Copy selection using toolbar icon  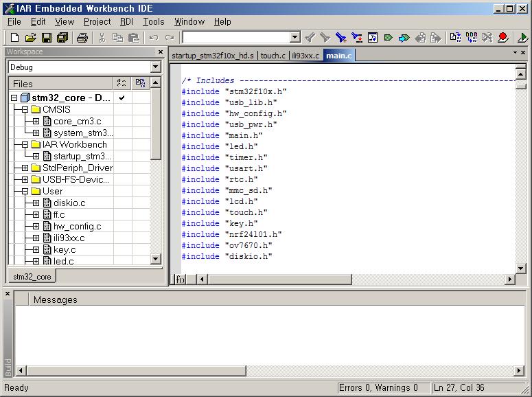118,37
